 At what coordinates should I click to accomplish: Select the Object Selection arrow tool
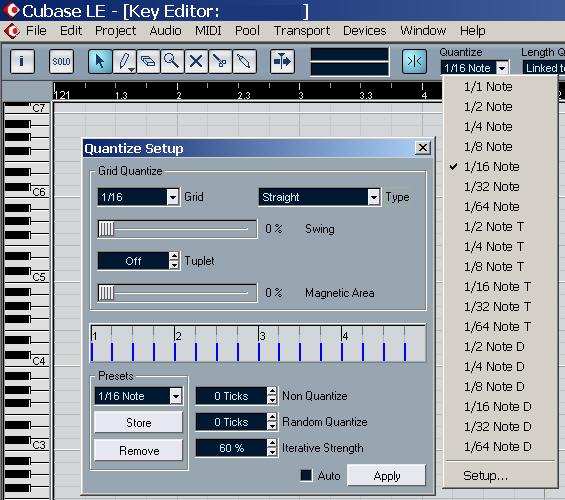coord(100,61)
